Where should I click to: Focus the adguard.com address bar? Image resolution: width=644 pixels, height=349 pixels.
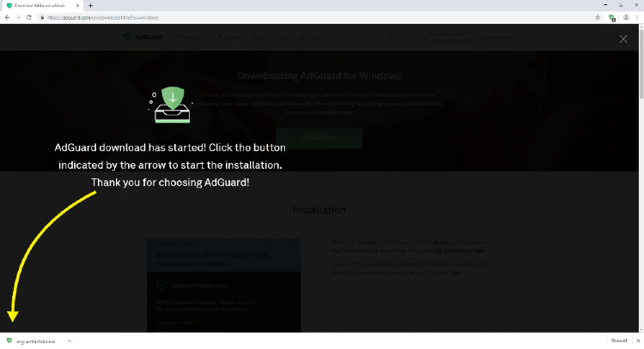(x=316, y=18)
